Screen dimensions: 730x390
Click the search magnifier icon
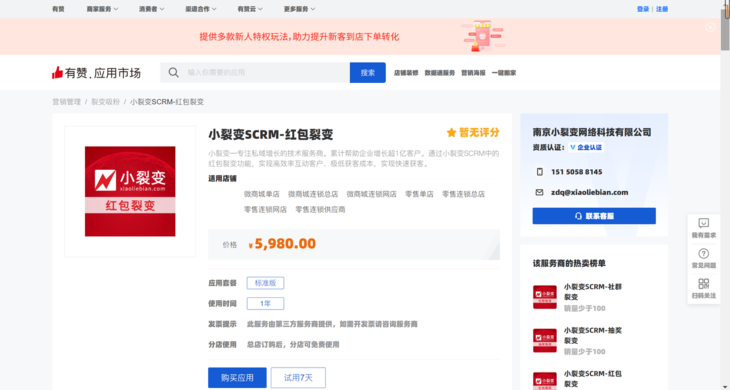173,73
